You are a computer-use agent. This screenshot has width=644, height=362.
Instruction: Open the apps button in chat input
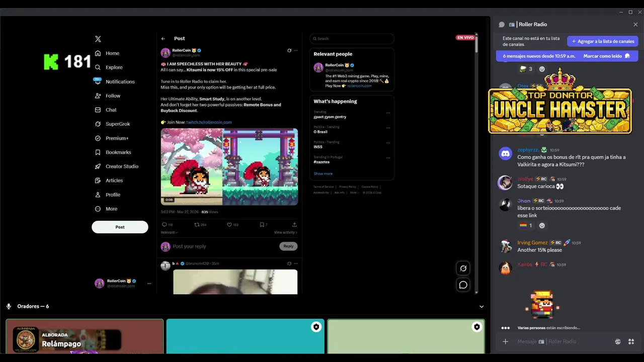point(631,342)
